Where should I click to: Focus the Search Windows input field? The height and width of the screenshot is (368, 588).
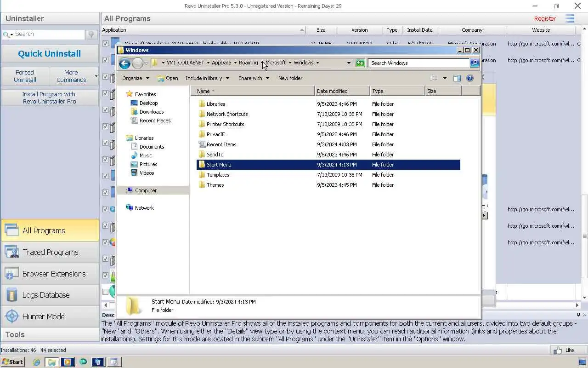coord(418,63)
